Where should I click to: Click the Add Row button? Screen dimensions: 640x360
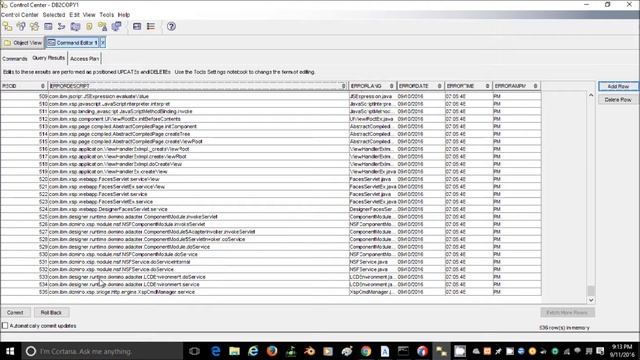click(x=618, y=87)
